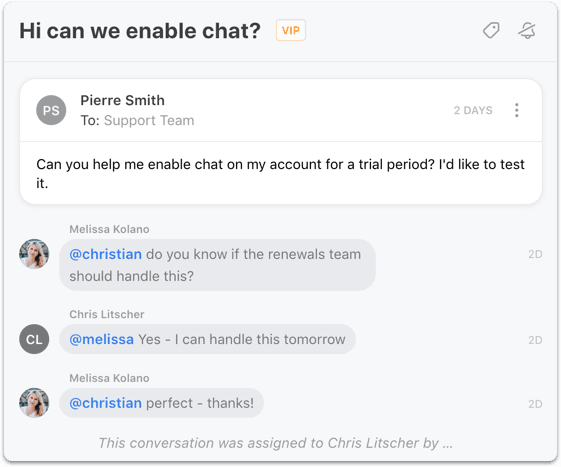This screenshot has width=561, height=467.
Task: Click the Pierre Smith sender name
Action: tap(122, 101)
